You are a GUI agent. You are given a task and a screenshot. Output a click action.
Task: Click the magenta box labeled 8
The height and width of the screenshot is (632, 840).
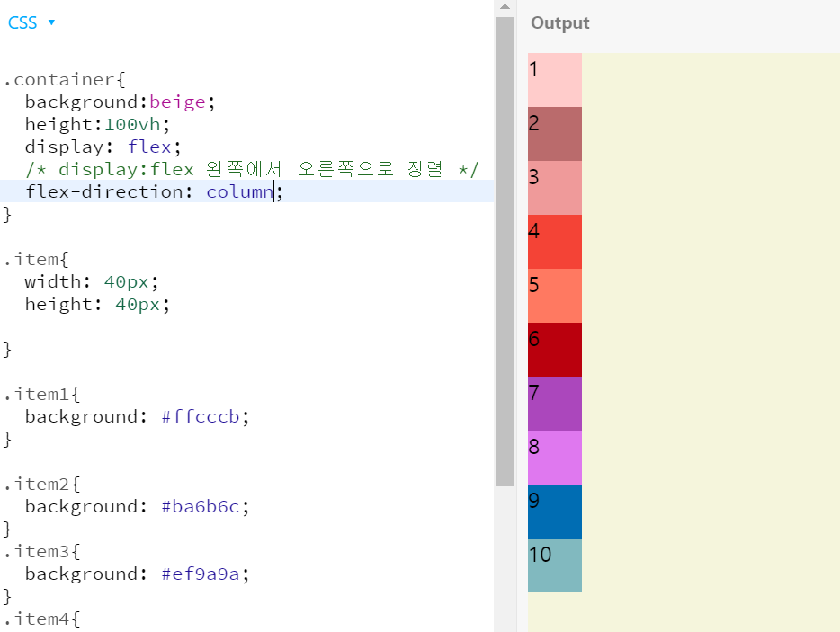554,457
